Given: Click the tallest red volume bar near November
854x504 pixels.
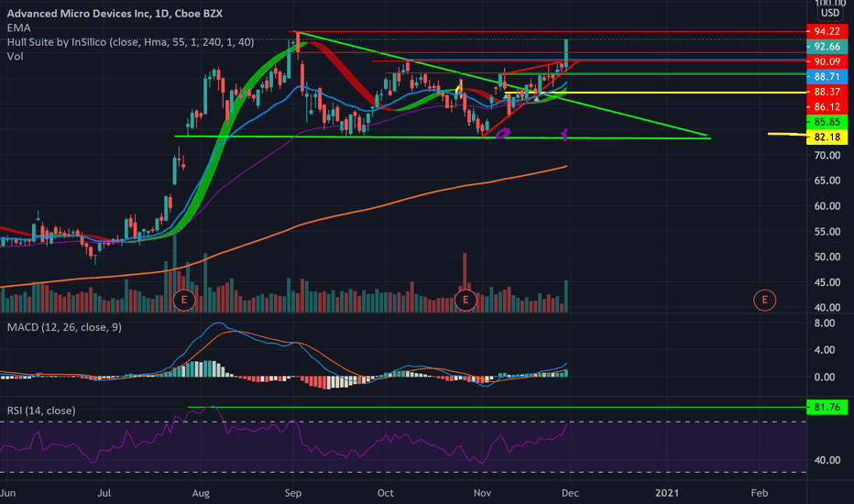Looking at the screenshot, I should click(x=465, y=282).
